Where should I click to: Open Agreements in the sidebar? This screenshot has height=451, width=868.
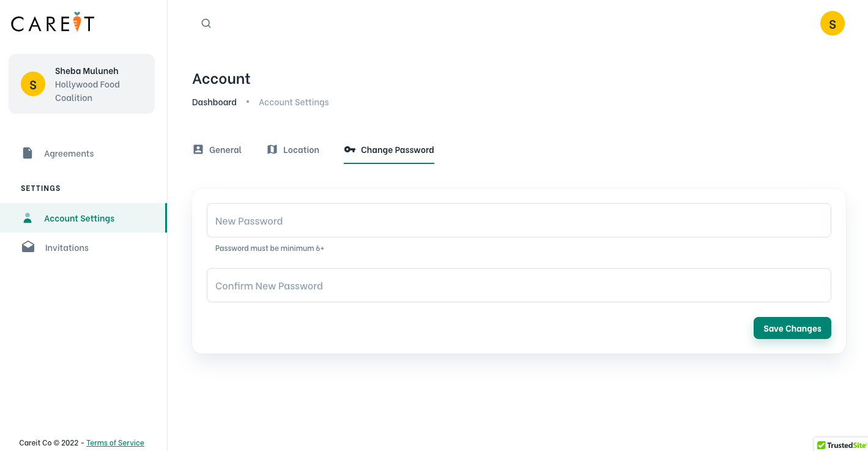coord(69,154)
